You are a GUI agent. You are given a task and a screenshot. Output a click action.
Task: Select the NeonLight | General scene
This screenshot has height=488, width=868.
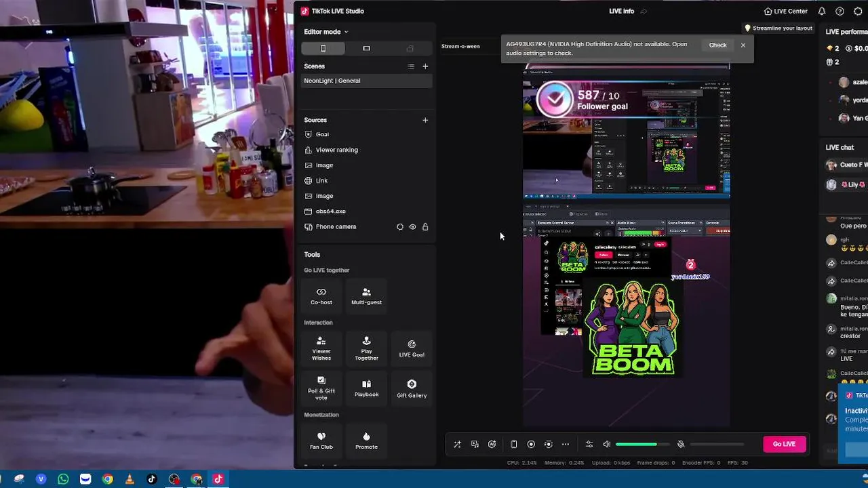pos(366,81)
